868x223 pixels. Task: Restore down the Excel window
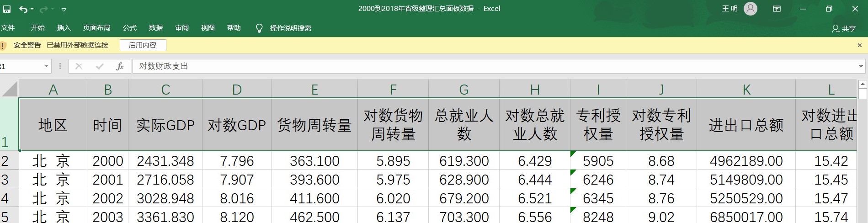(x=829, y=9)
